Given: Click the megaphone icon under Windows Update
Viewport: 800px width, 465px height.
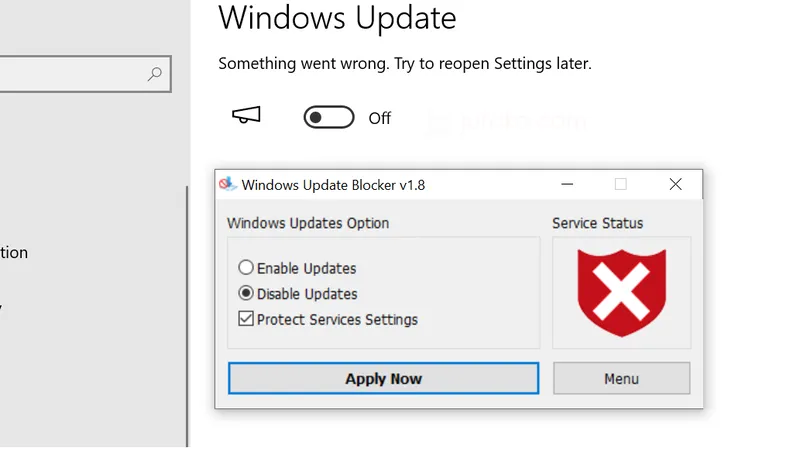Looking at the screenshot, I should [246, 117].
